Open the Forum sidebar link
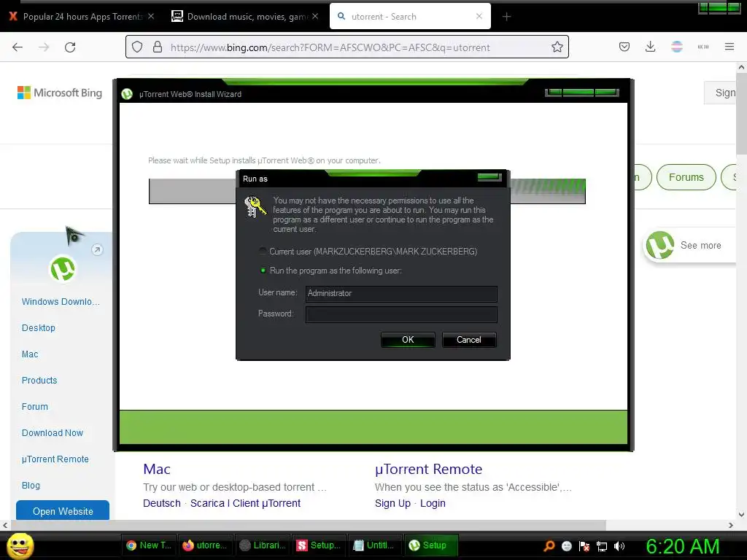Image resolution: width=747 pixels, height=560 pixels. coord(35,406)
